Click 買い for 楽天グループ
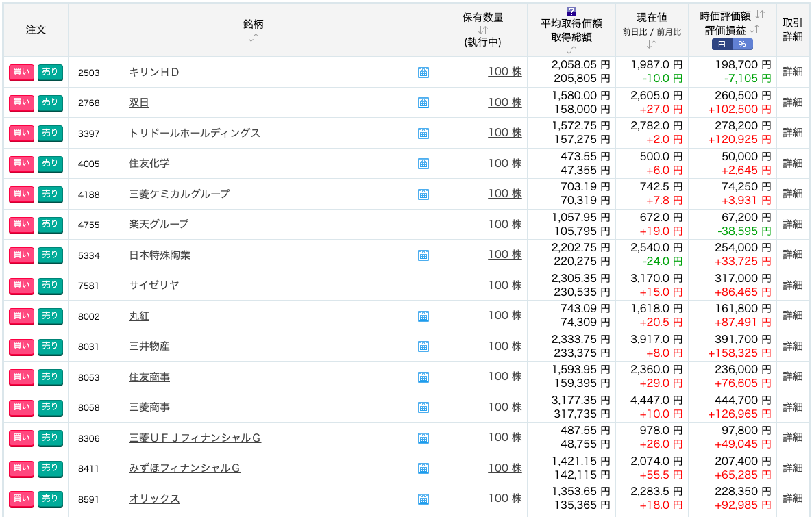This screenshot has width=812, height=517. click(21, 225)
